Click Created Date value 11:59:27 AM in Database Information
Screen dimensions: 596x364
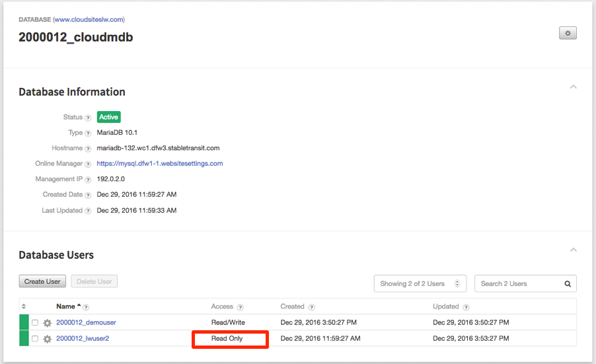[x=137, y=194]
